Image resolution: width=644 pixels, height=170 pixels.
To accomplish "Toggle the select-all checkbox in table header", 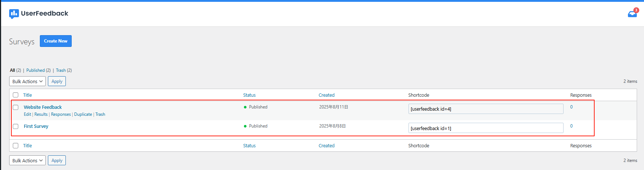I will coord(16,95).
